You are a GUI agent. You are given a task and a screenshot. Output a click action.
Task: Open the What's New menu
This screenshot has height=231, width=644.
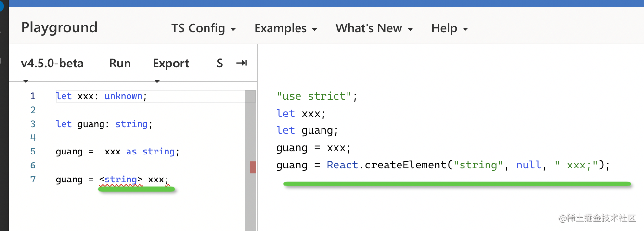tap(374, 28)
